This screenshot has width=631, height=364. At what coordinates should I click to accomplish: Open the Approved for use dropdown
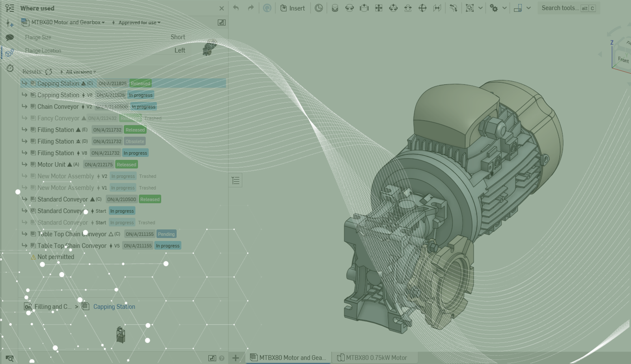(139, 23)
